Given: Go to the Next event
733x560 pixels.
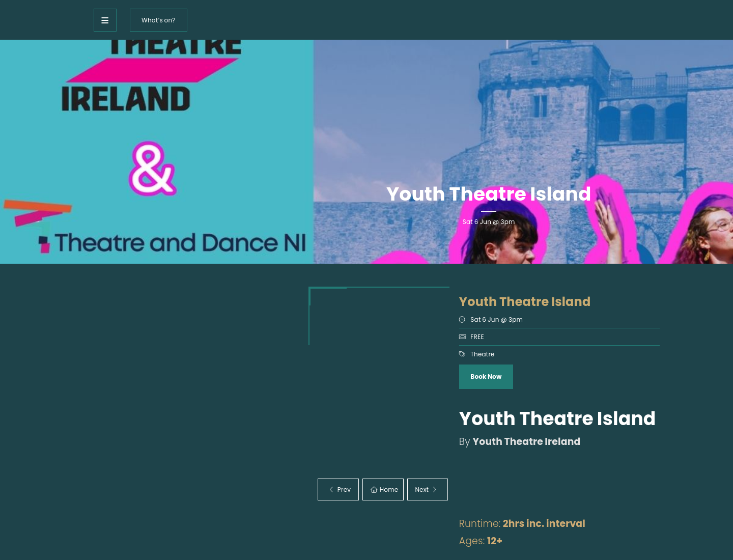Looking at the screenshot, I should 428,490.
